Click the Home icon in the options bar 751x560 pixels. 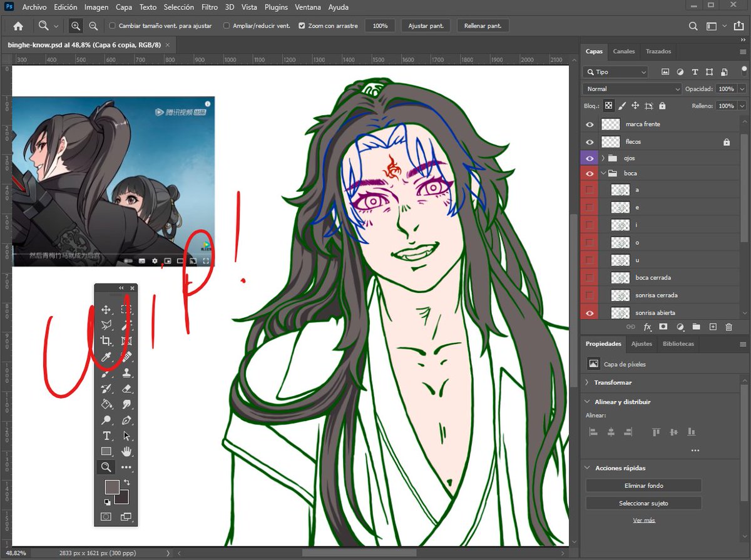(x=18, y=26)
